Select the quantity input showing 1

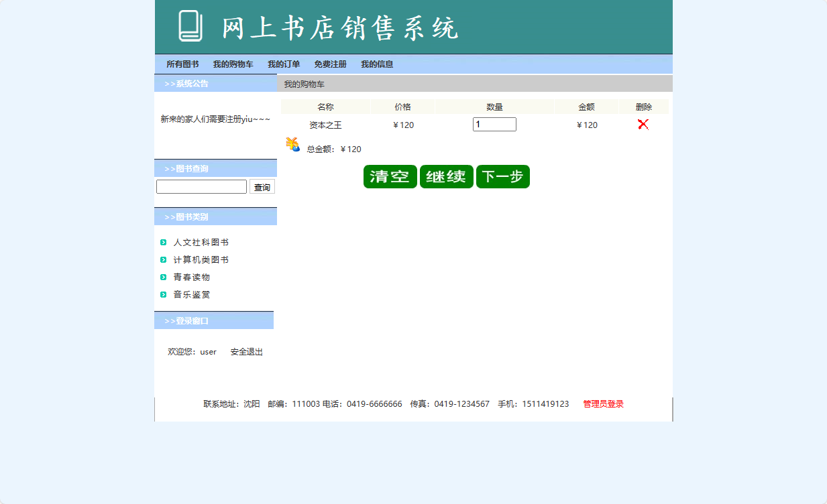[494, 124]
